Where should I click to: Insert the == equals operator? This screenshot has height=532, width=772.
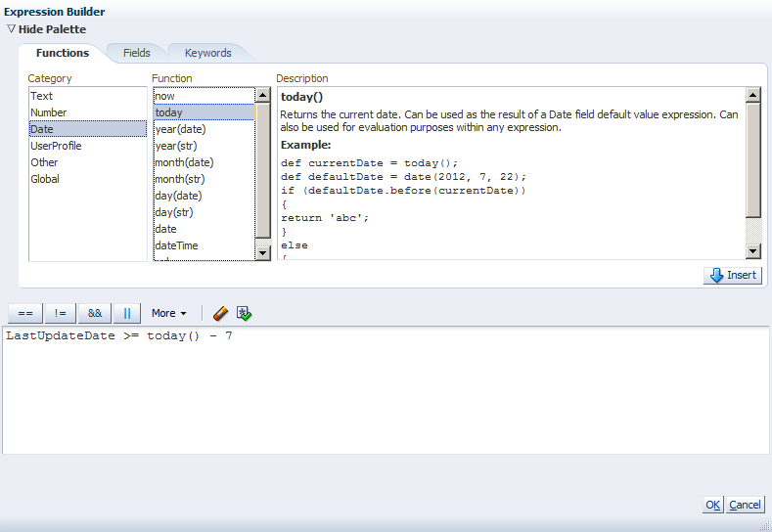[x=25, y=313]
